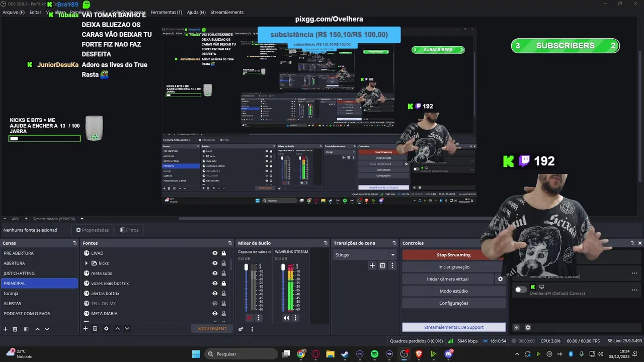Open the StreamElements menu
This screenshot has height=362, width=644.
click(227, 12)
